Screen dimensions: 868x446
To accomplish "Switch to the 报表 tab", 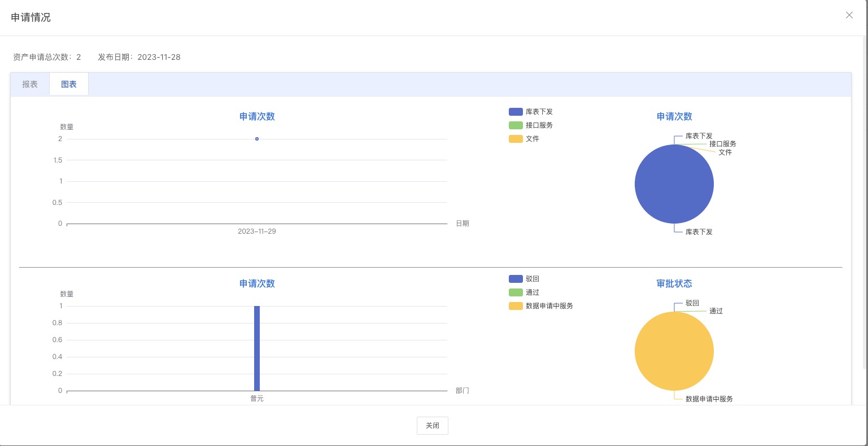I will 30,84.
